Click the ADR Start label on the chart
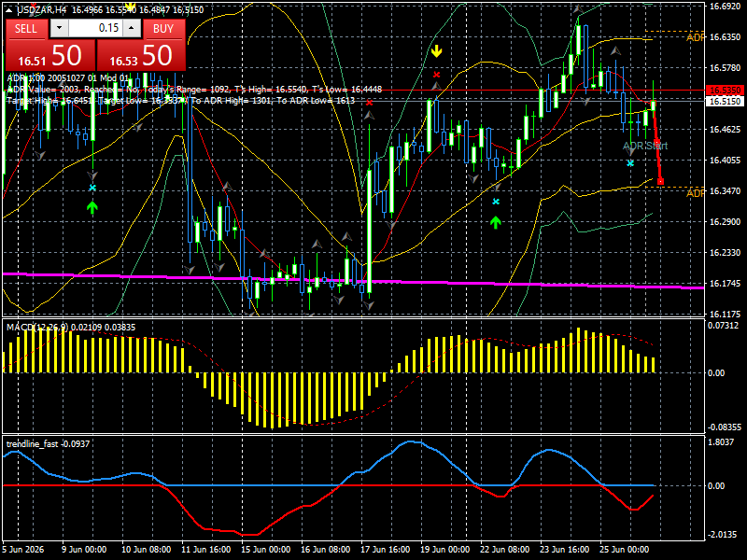Screen dimensions: 747x560 645,146
